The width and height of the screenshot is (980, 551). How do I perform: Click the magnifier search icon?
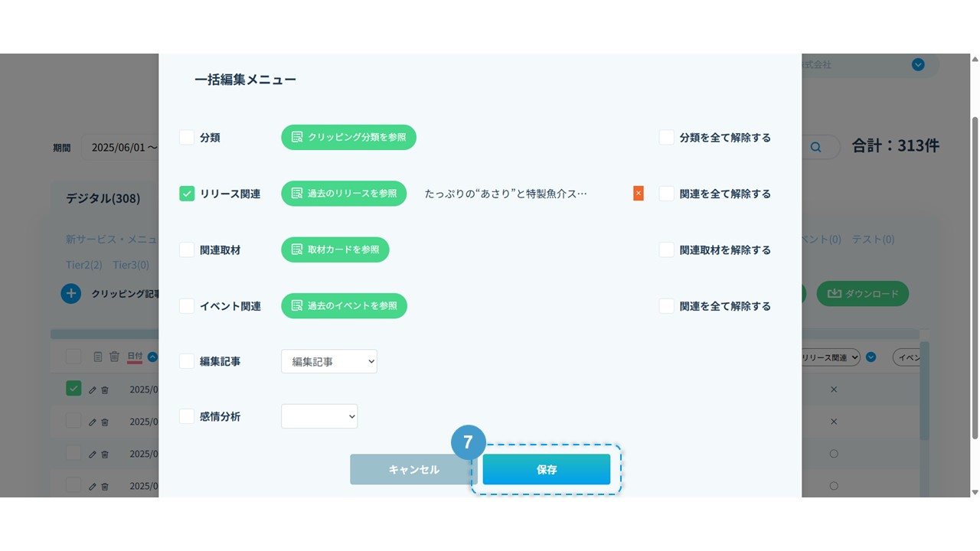815,147
